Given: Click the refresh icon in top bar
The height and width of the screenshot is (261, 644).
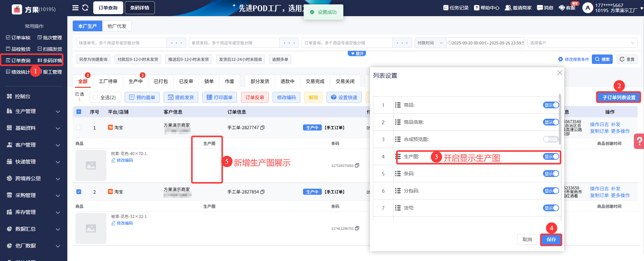Looking at the screenshot, I should click(85, 8).
